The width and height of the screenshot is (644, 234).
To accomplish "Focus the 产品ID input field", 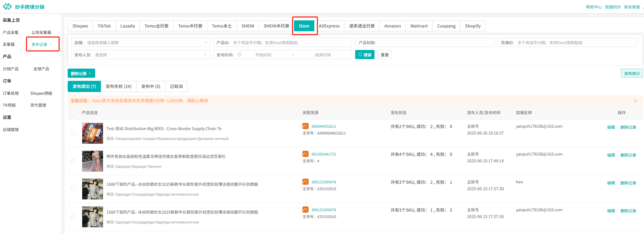I will point(282,42).
